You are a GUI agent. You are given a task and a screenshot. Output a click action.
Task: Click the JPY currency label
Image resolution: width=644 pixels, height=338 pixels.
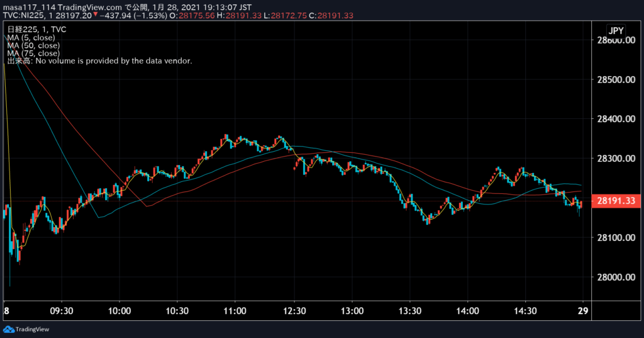point(616,30)
